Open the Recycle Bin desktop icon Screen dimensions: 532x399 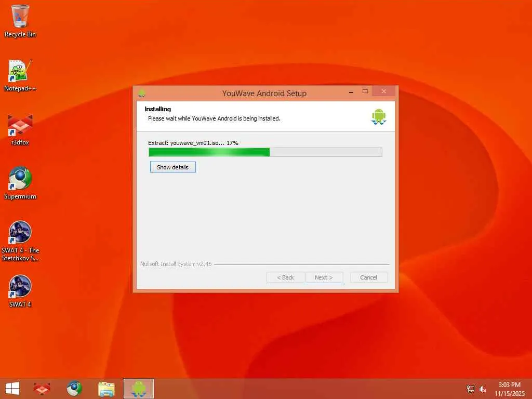20,21
